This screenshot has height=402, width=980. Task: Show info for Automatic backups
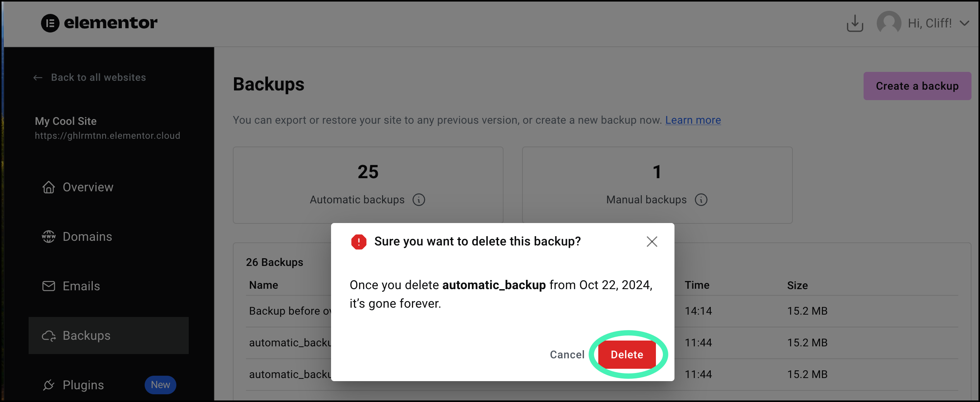coord(419,200)
